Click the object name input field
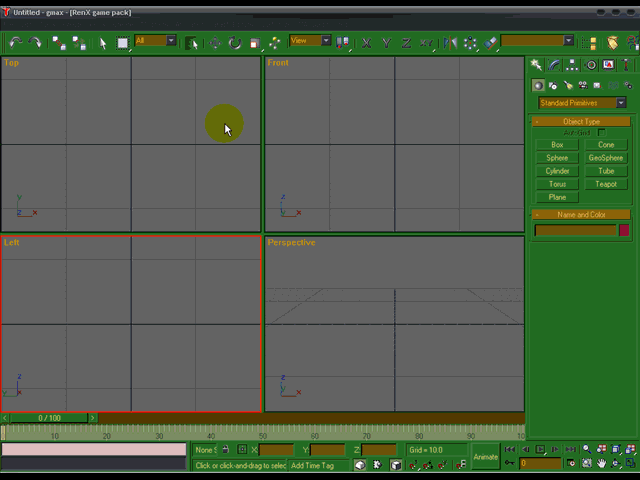Image resolution: width=640 pixels, height=480 pixels. pos(575,230)
